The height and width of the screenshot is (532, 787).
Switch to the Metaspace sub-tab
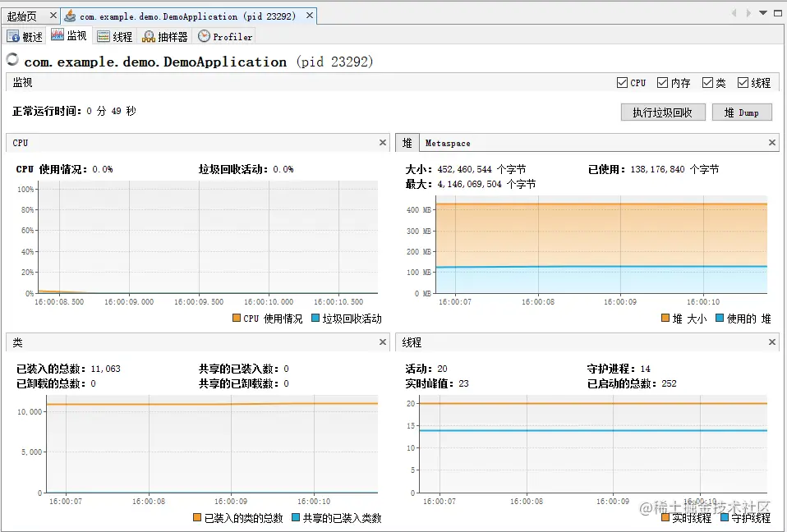(448, 143)
